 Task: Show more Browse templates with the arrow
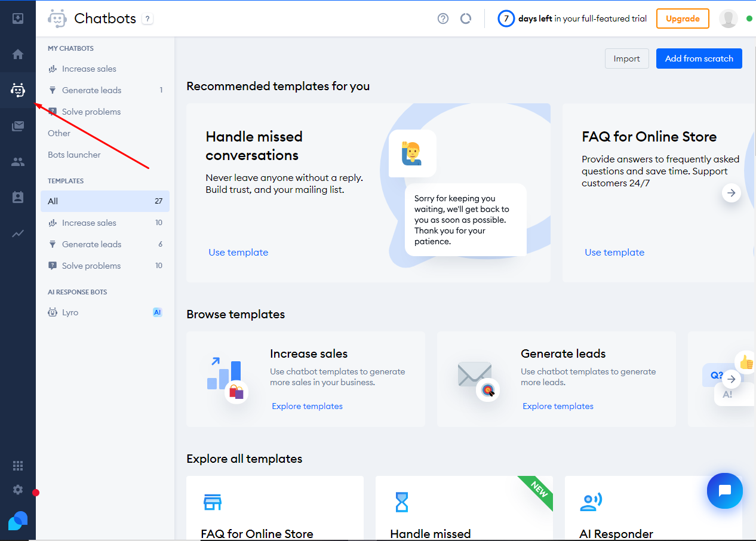click(732, 379)
